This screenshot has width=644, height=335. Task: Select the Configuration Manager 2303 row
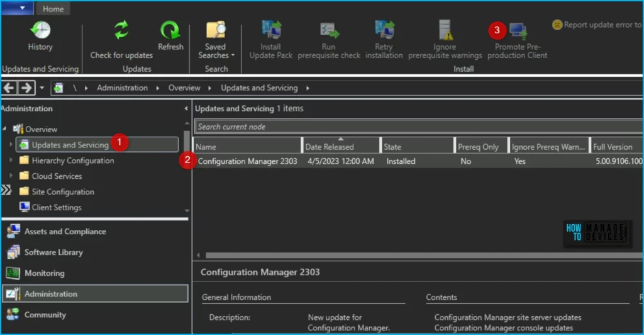(x=418, y=161)
